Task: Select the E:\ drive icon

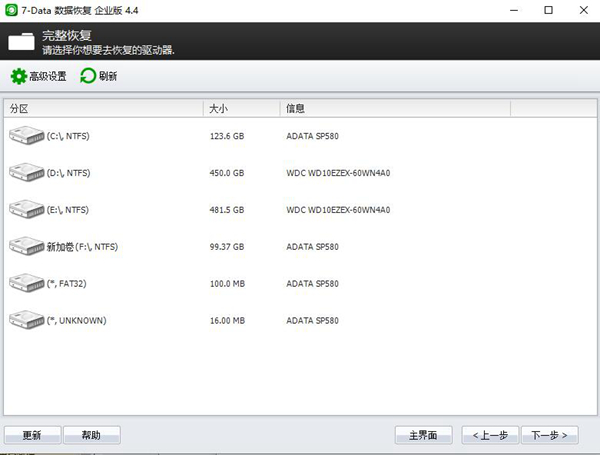Action: click(26, 209)
